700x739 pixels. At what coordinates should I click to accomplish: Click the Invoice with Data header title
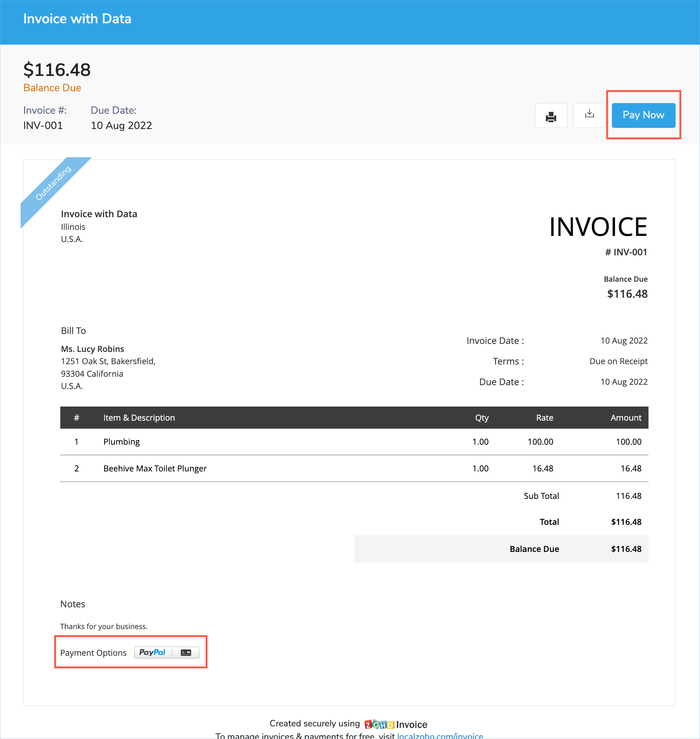(77, 19)
